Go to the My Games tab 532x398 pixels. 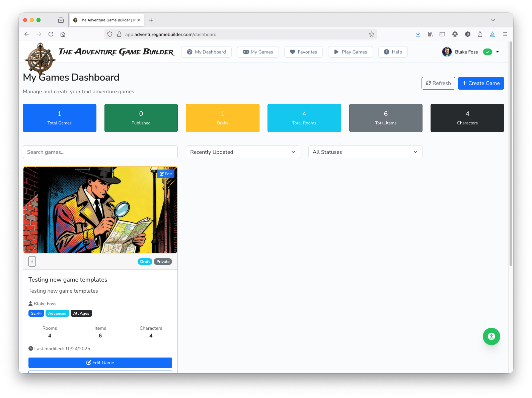click(x=258, y=52)
